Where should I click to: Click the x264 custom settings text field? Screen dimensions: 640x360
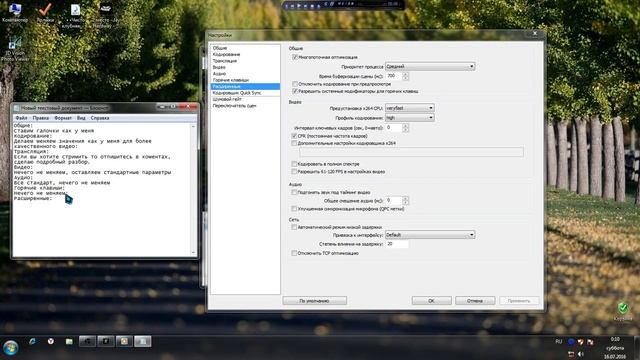point(411,152)
